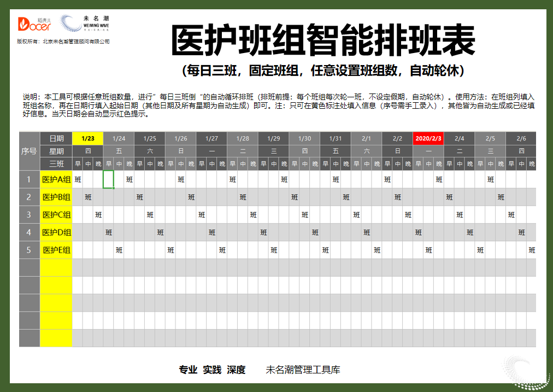Select the 医护D组 yellow cell

pos(56,232)
